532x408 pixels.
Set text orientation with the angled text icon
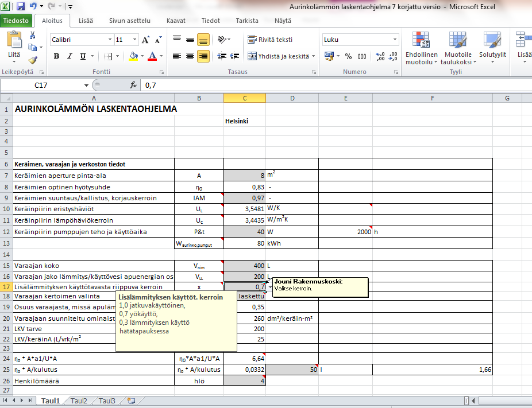click(222, 40)
